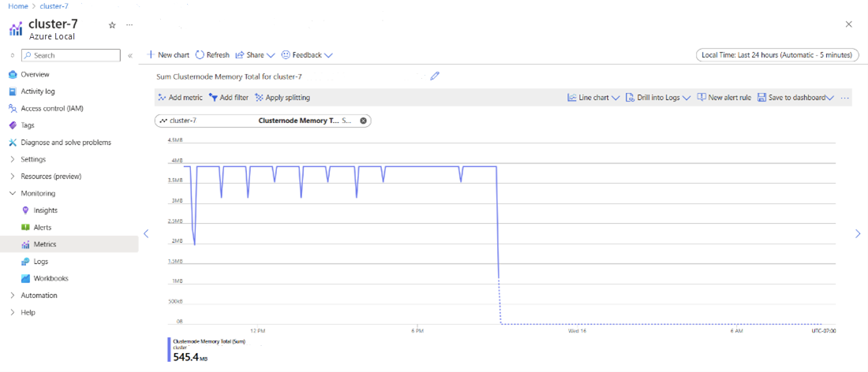Open the chart's more options ellipsis
Viewport: 868px width, 372px height.
[845, 98]
